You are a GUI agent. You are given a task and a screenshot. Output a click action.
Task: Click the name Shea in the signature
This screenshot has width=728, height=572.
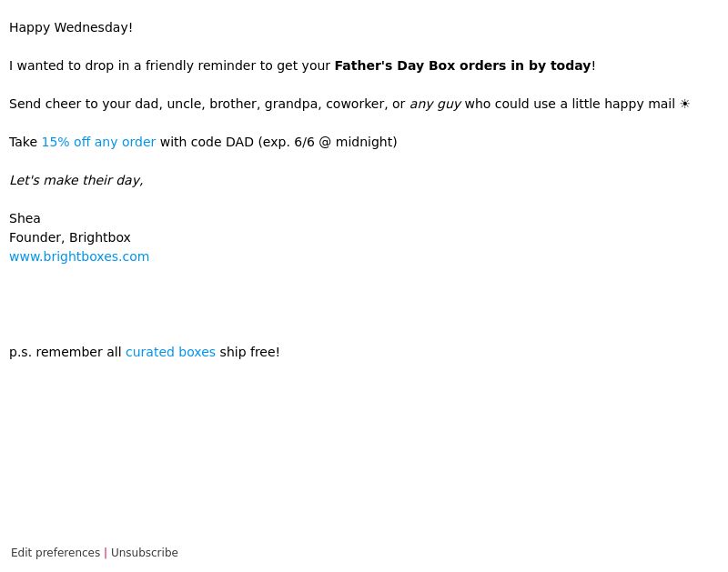pos(25,218)
